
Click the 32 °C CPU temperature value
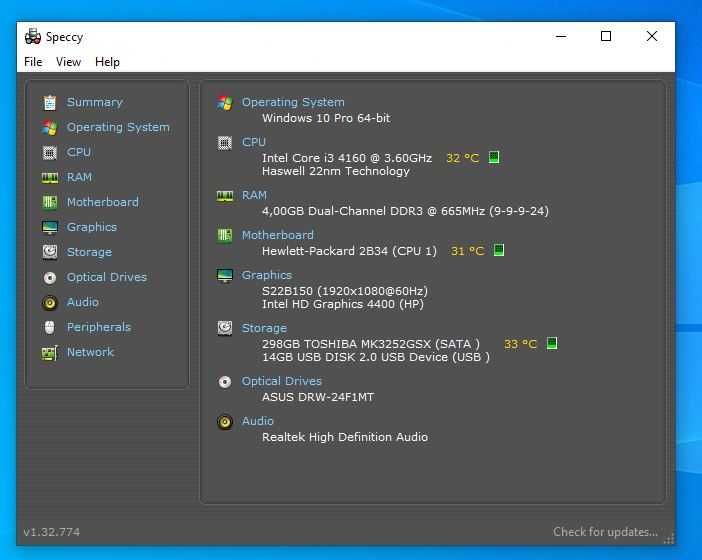point(462,158)
